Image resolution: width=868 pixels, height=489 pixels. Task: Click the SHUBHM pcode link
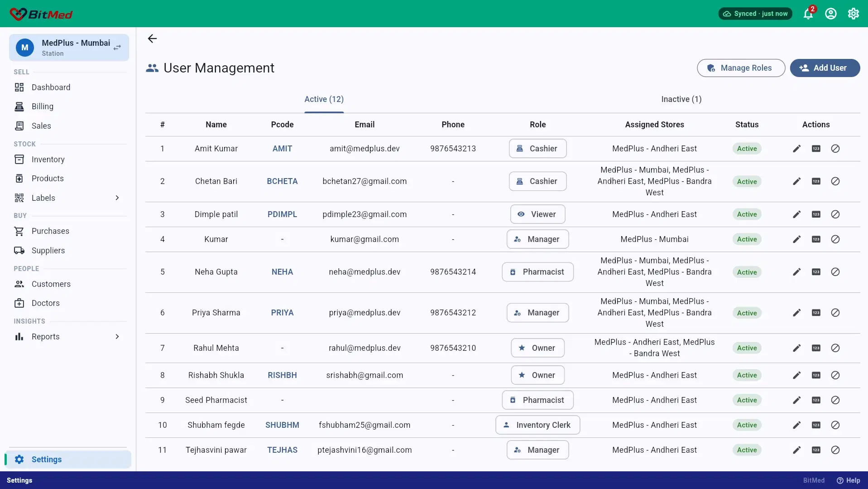point(282,425)
